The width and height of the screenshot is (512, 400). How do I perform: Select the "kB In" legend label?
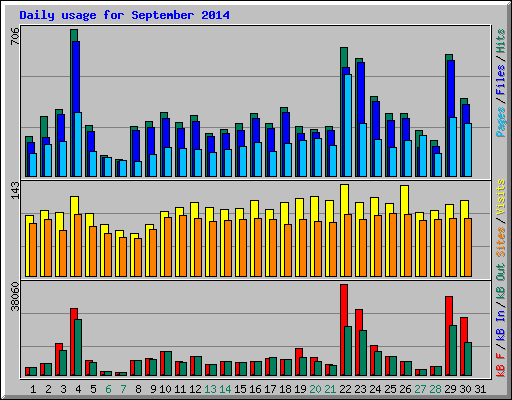tap(501, 326)
